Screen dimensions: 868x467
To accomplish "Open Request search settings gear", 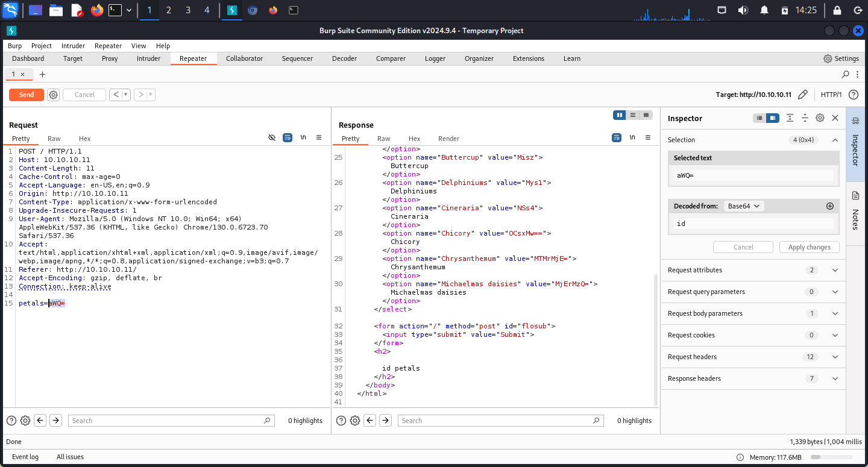I will [25, 421].
